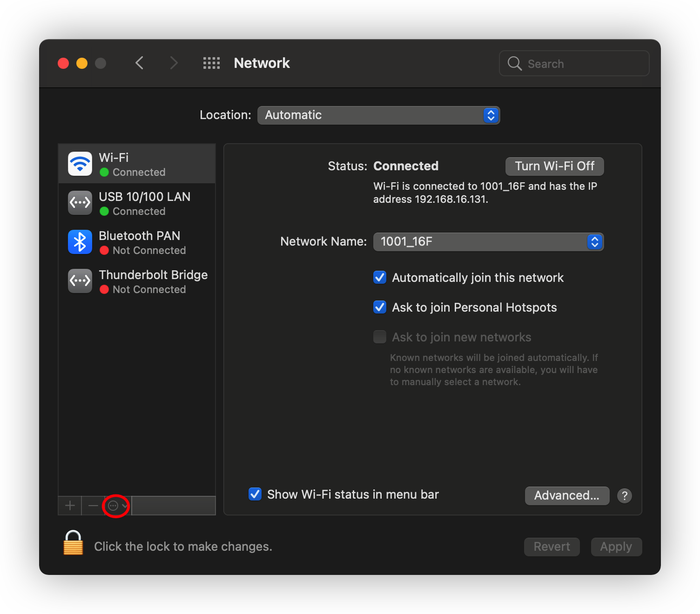700x614 pixels.
Task: Toggle Ask to join Personal Hotspots
Action: pos(380,307)
